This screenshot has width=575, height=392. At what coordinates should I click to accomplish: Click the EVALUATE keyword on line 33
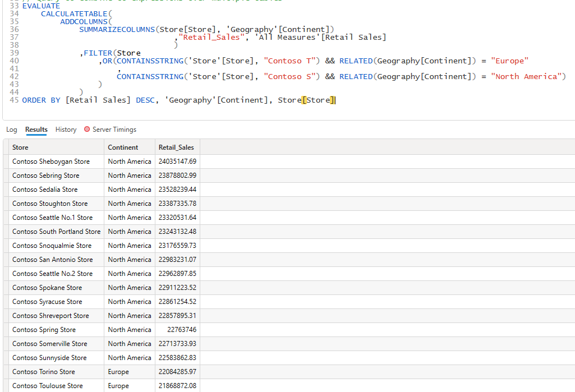tap(41, 6)
